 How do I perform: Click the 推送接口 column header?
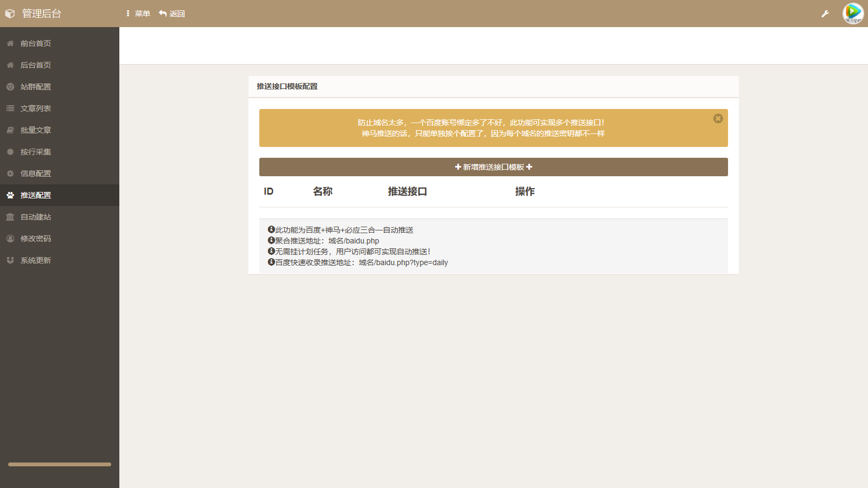[407, 191]
